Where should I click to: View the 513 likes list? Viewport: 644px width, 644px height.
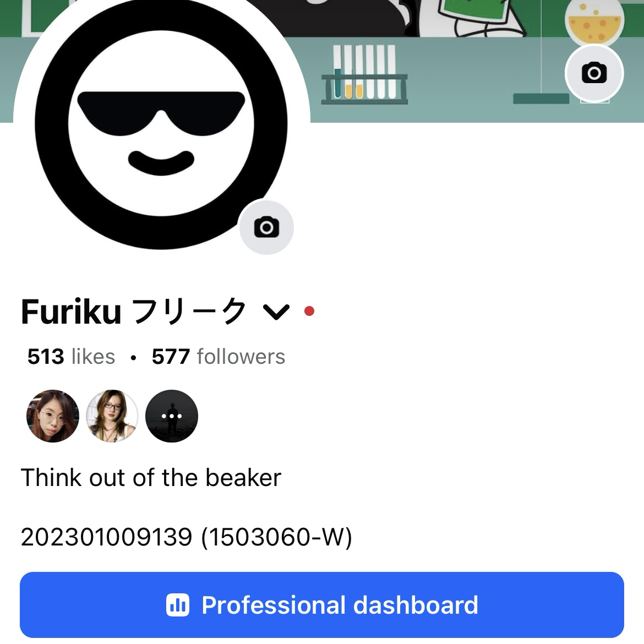click(x=71, y=356)
